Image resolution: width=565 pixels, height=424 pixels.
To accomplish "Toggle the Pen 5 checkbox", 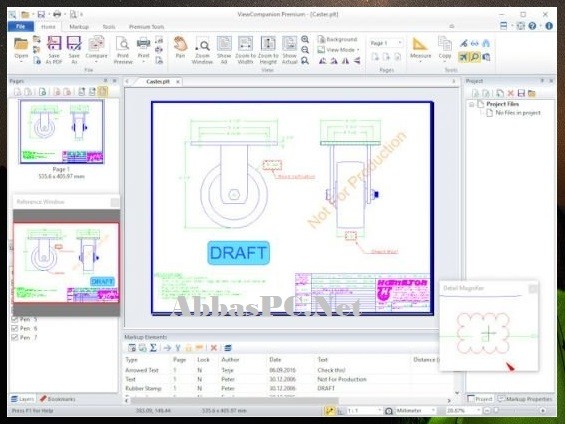I will point(15,319).
